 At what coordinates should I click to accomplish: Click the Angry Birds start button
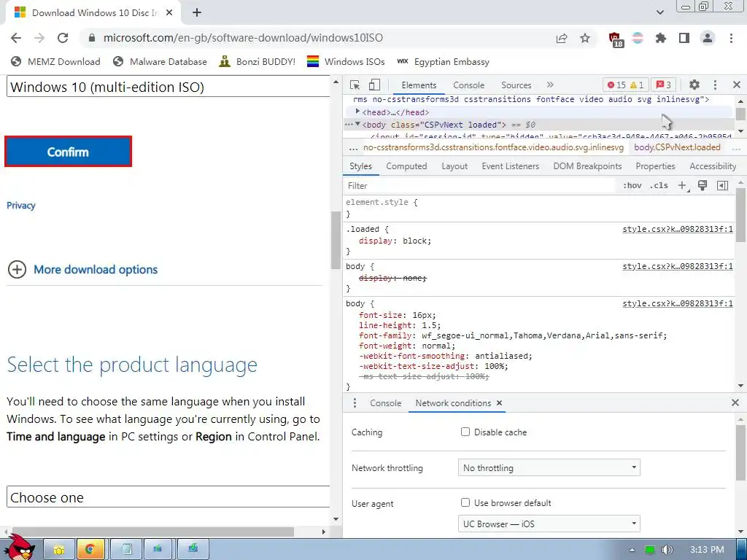coord(20,547)
